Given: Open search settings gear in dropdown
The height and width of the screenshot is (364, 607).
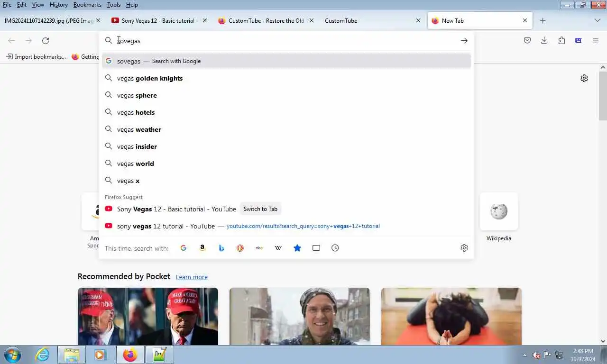Looking at the screenshot, I should coord(464,248).
